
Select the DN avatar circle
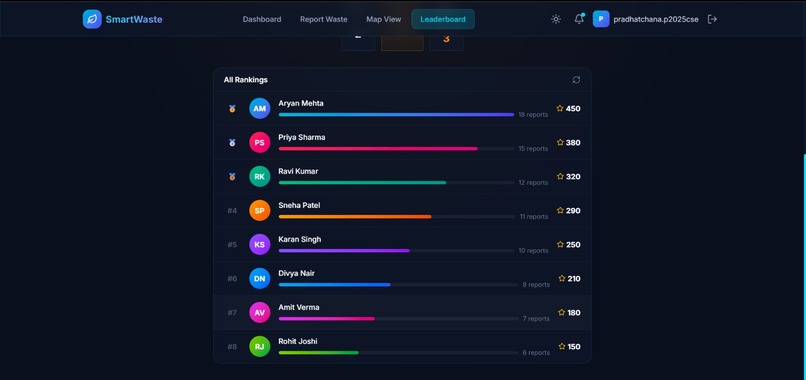260,278
